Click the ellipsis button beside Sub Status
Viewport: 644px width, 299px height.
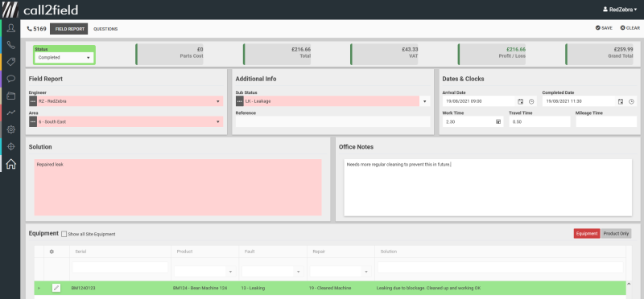click(240, 101)
